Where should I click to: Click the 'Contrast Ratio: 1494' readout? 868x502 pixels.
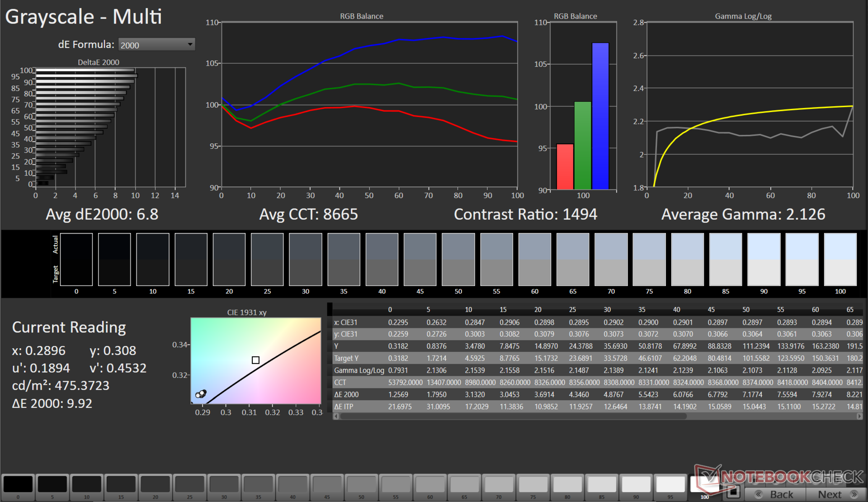[x=525, y=214]
